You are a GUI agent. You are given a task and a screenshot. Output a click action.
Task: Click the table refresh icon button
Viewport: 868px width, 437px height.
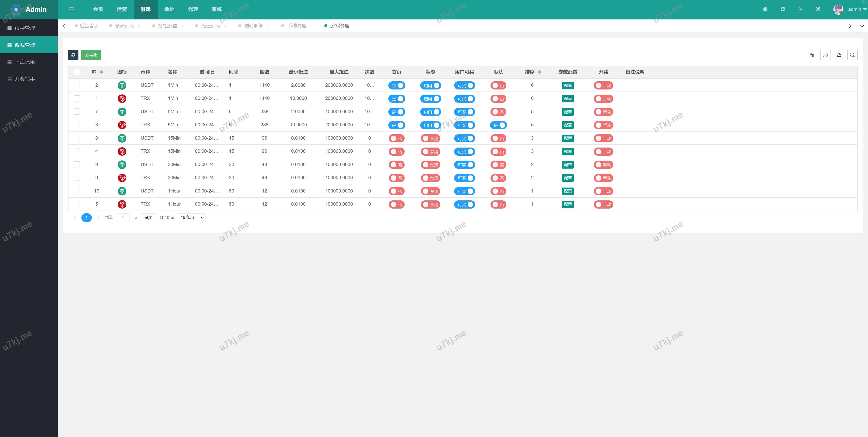[73, 55]
